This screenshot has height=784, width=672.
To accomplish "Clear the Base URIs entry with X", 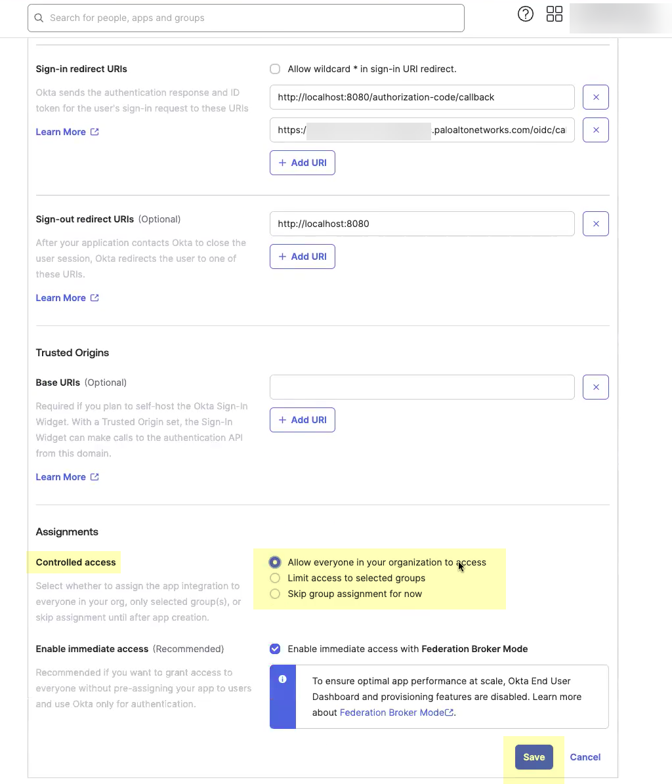I will coord(596,387).
